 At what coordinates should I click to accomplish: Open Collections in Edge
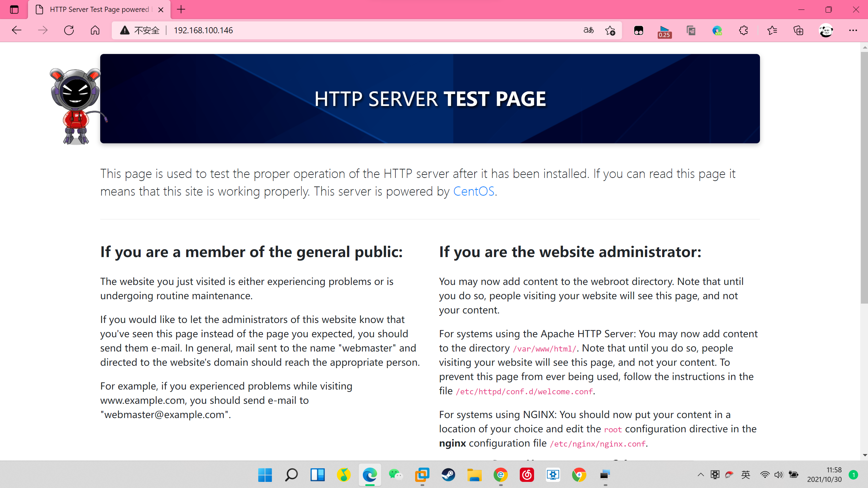pyautogui.click(x=798, y=30)
